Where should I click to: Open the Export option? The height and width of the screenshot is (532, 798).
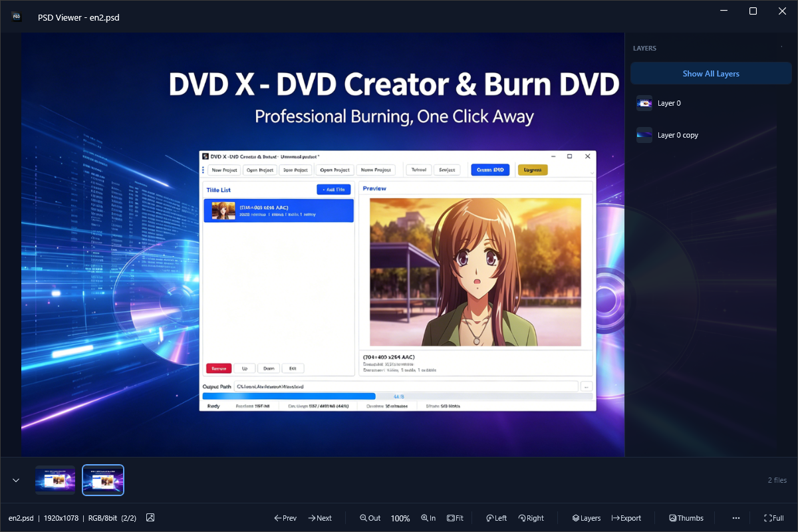tap(626, 518)
